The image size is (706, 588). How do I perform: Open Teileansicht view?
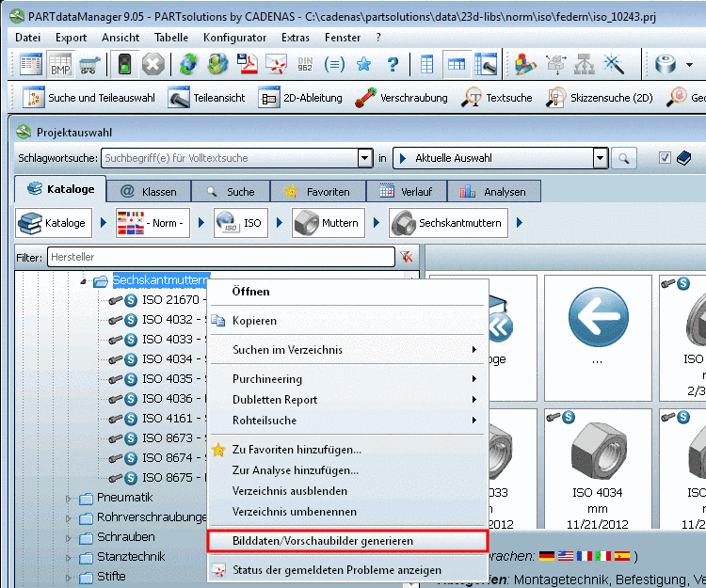point(207,98)
